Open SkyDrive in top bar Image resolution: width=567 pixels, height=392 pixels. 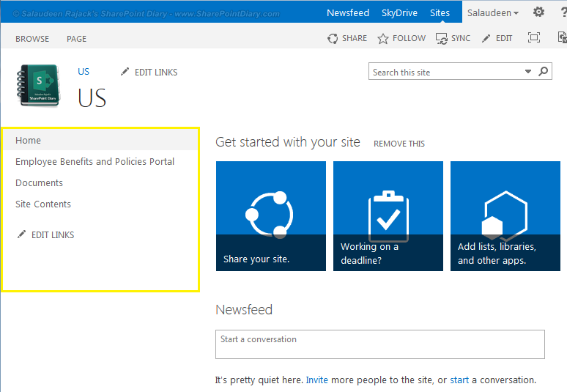399,13
